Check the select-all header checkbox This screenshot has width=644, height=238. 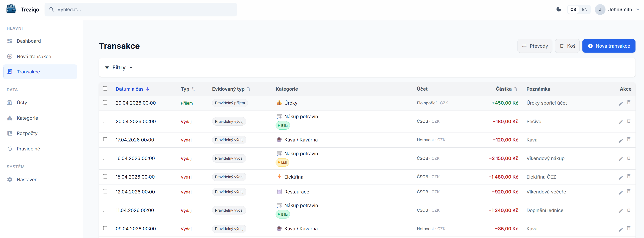pos(105,89)
